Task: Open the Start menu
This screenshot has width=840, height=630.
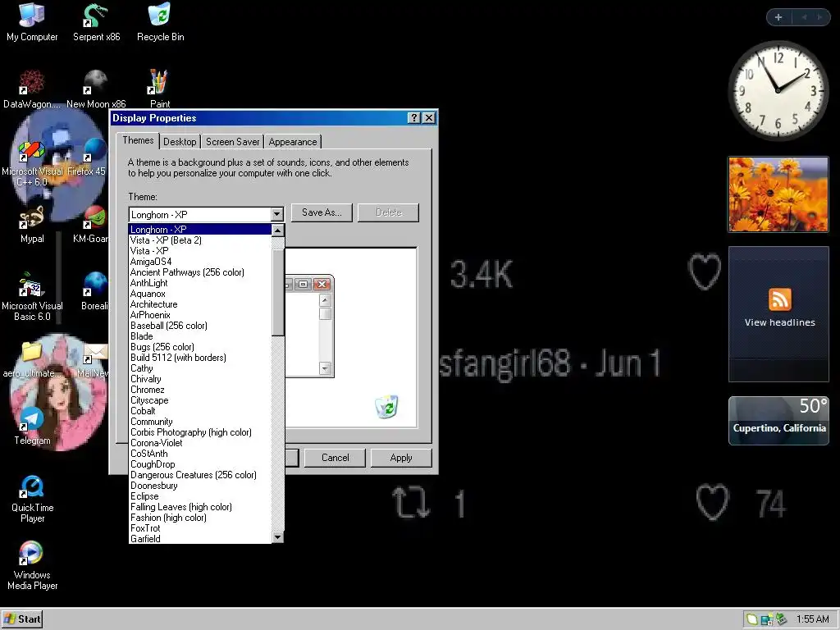Action: click(22, 619)
